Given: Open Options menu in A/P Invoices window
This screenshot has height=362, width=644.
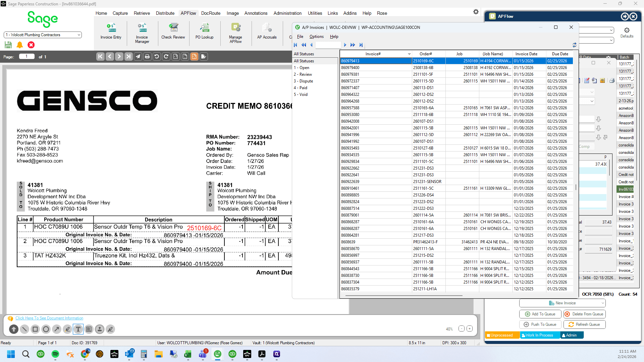Looking at the screenshot, I should coord(317,37).
